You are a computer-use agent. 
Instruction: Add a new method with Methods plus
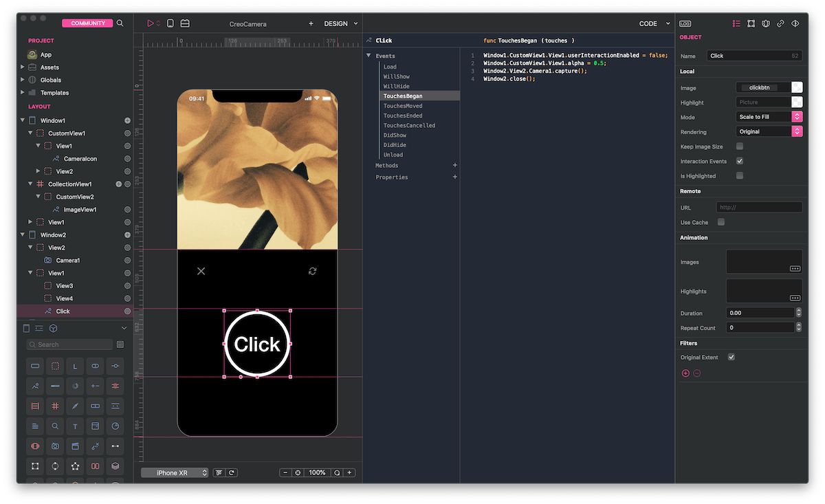[x=454, y=166]
